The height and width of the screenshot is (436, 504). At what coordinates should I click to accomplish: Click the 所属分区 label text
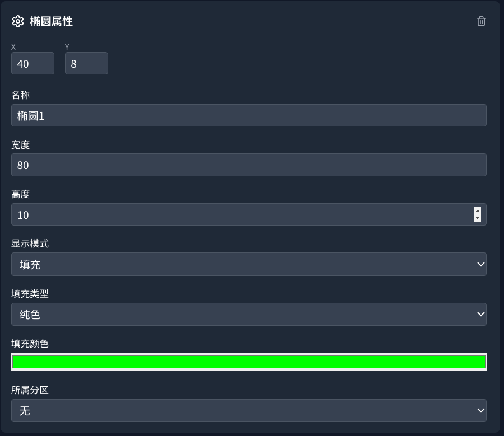(x=30, y=390)
